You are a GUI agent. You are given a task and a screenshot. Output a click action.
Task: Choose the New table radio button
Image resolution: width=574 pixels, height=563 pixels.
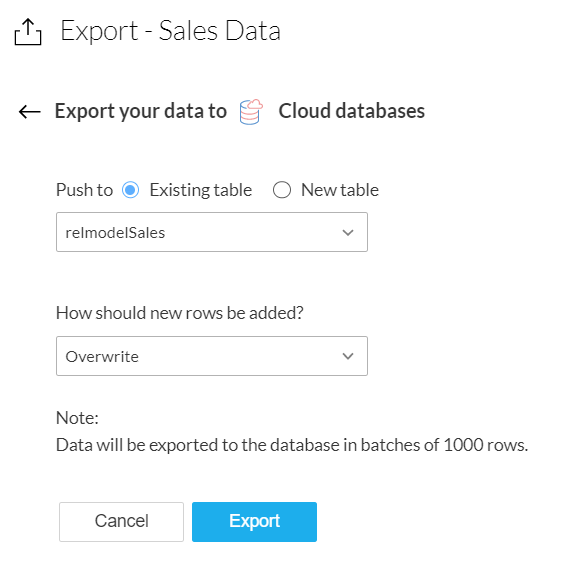(x=282, y=190)
